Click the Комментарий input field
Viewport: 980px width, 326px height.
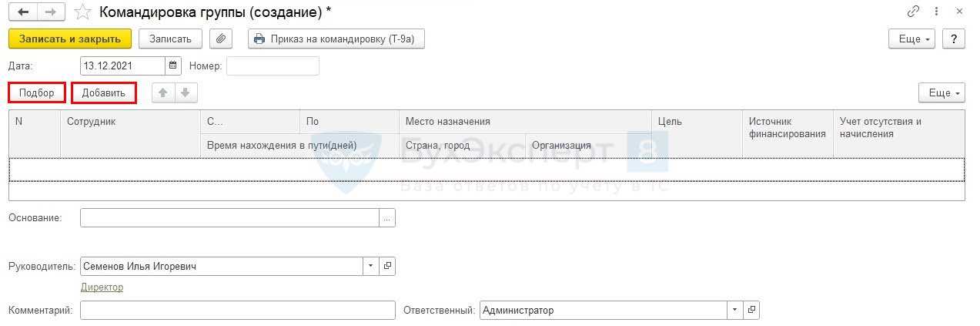coord(237,310)
